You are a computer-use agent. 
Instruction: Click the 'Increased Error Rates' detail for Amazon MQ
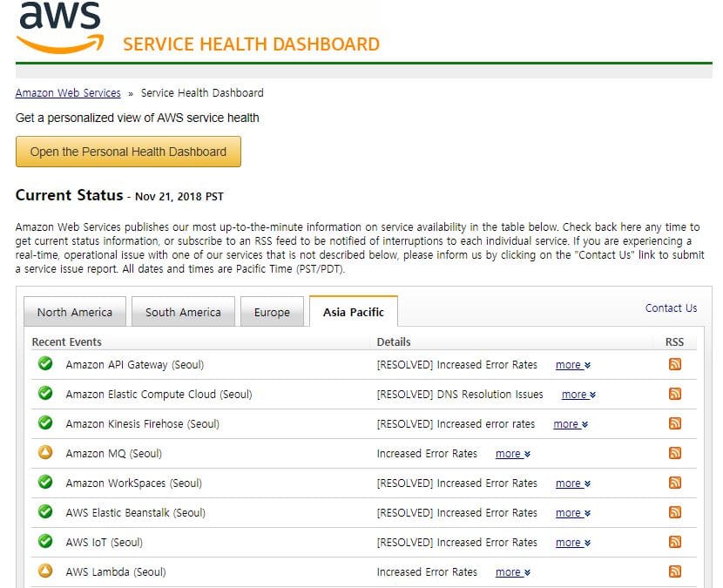[427, 454]
